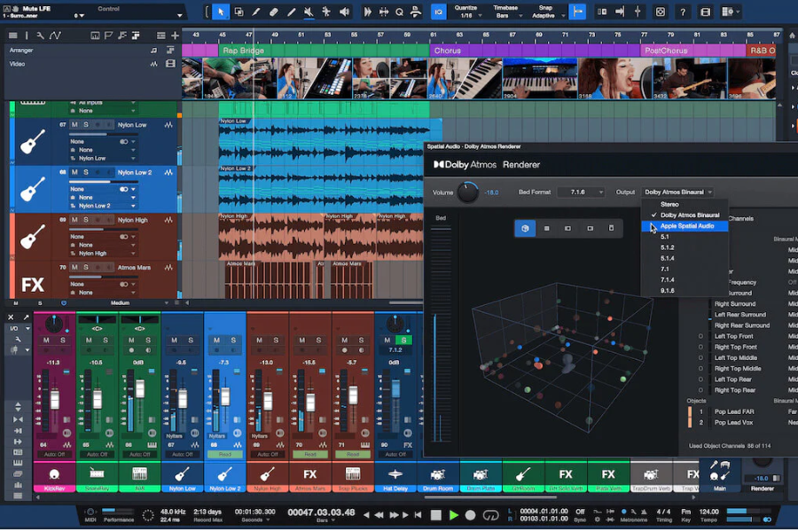Screen dimensions: 798x532
Task: Open the Snap Adaptive dropdown
Action: click(x=544, y=16)
